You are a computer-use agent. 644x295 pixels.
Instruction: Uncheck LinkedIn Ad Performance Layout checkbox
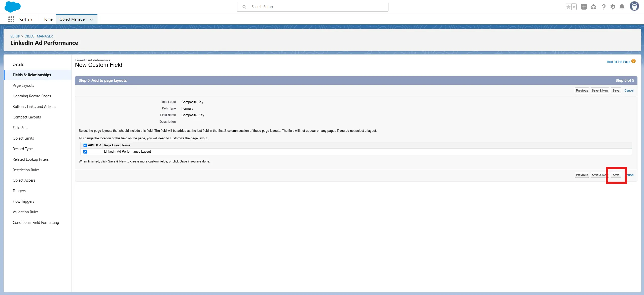click(x=85, y=152)
